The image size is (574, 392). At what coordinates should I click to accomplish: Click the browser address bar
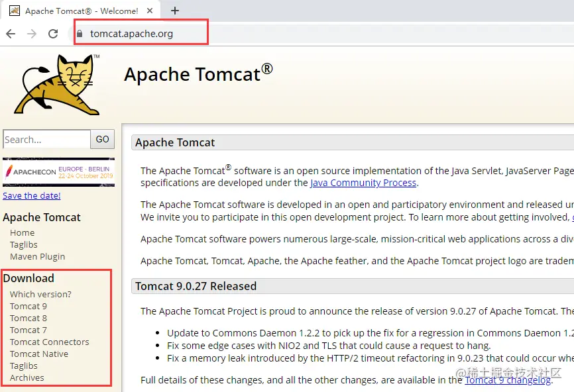(x=141, y=31)
